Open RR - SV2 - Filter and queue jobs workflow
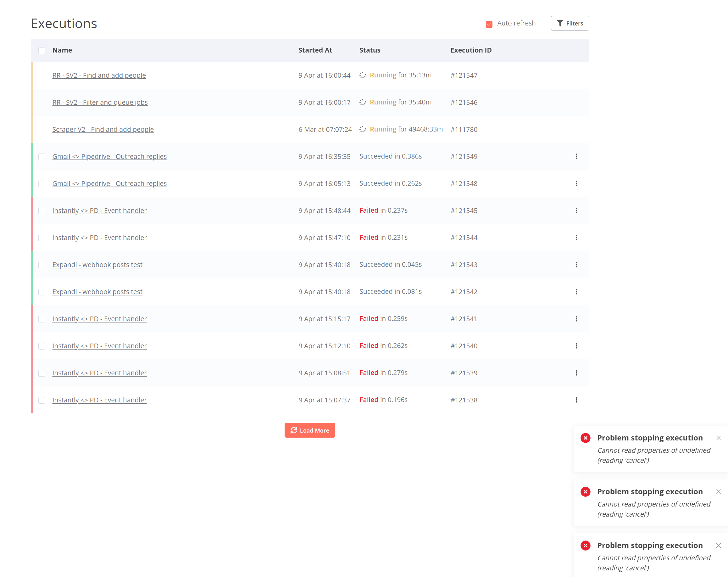The image size is (728, 577). pyautogui.click(x=100, y=102)
